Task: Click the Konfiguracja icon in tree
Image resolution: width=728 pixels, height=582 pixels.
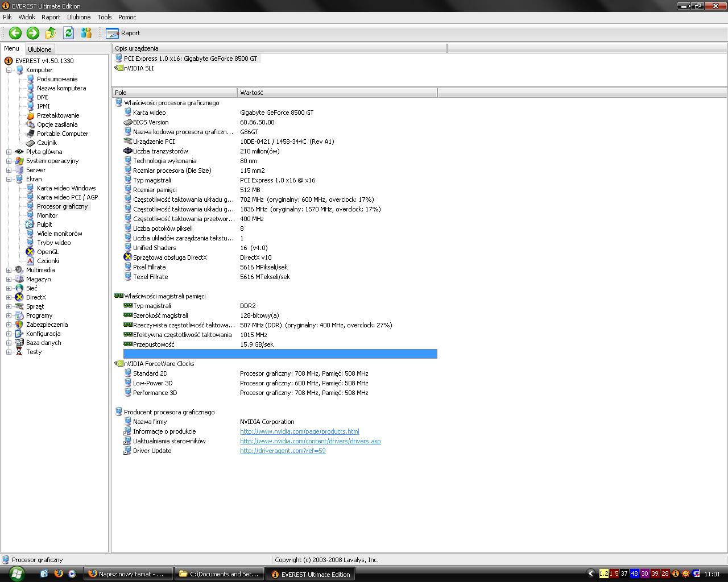Action: pyautogui.click(x=19, y=334)
